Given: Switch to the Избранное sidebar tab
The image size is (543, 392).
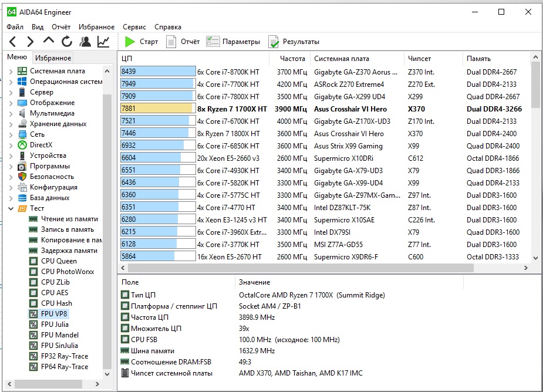Looking at the screenshot, I should click(x=53, y=58).
